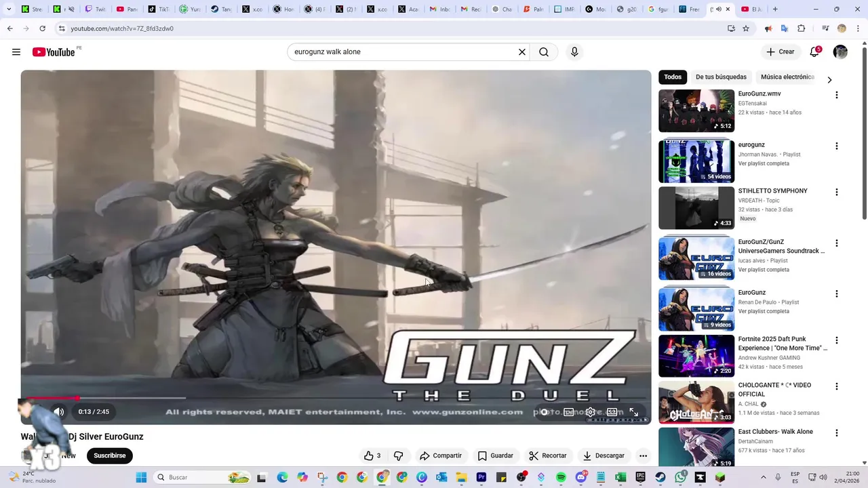
Task: Open "CHOLOGANTE" video title
Action: (x=774, y=390)
